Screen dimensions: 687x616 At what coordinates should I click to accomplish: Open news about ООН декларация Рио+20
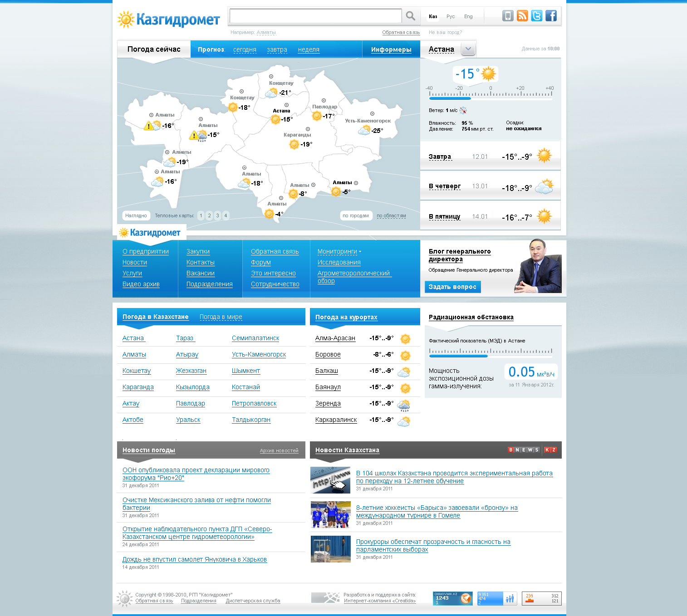196,474
